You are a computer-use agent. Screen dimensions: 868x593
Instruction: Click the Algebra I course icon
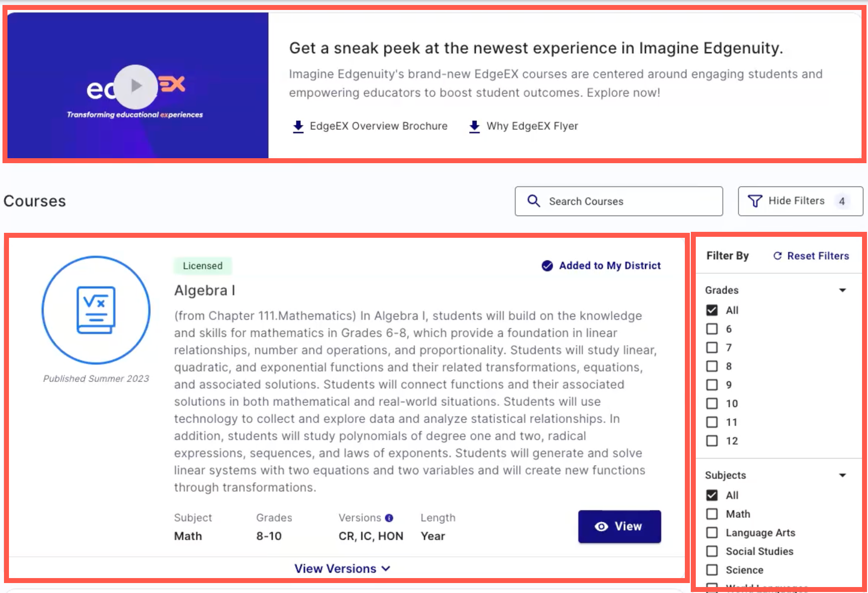click(x=96, y=310)
